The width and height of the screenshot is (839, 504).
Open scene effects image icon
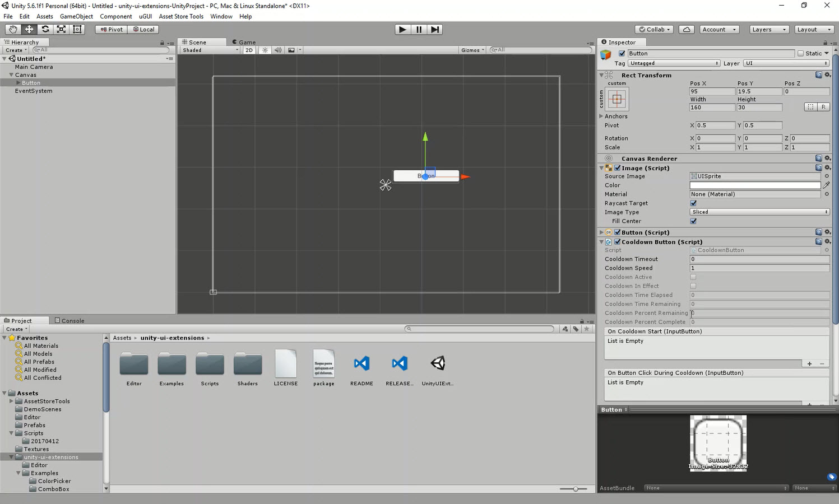pos(291,50)
